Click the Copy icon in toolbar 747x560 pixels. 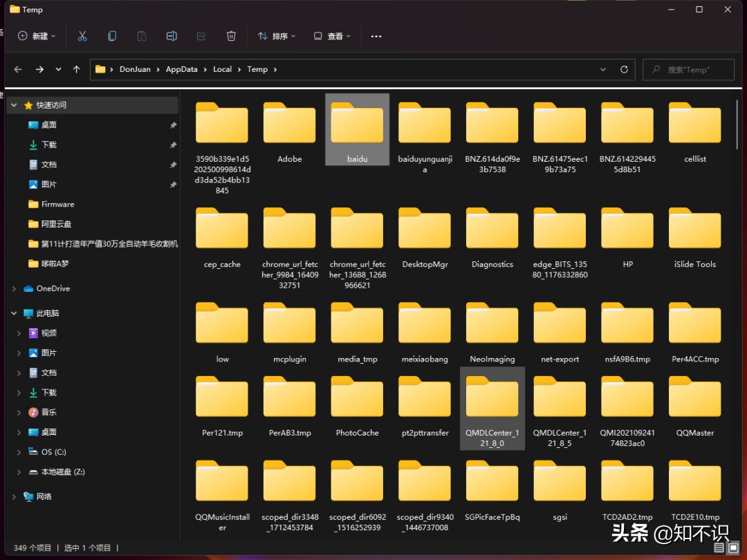(112, 36)
